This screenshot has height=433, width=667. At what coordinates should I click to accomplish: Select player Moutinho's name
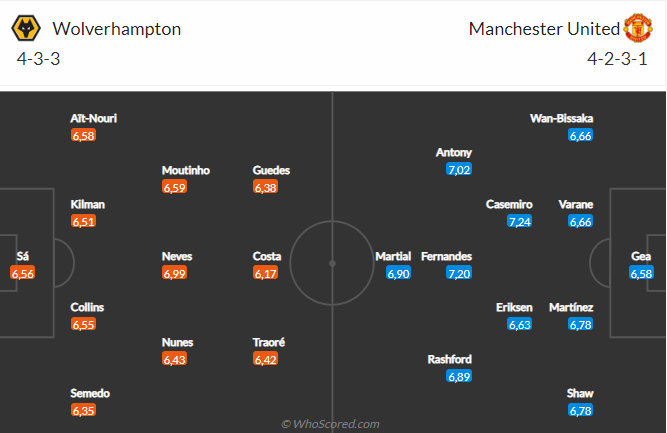(x=186, y=170)
